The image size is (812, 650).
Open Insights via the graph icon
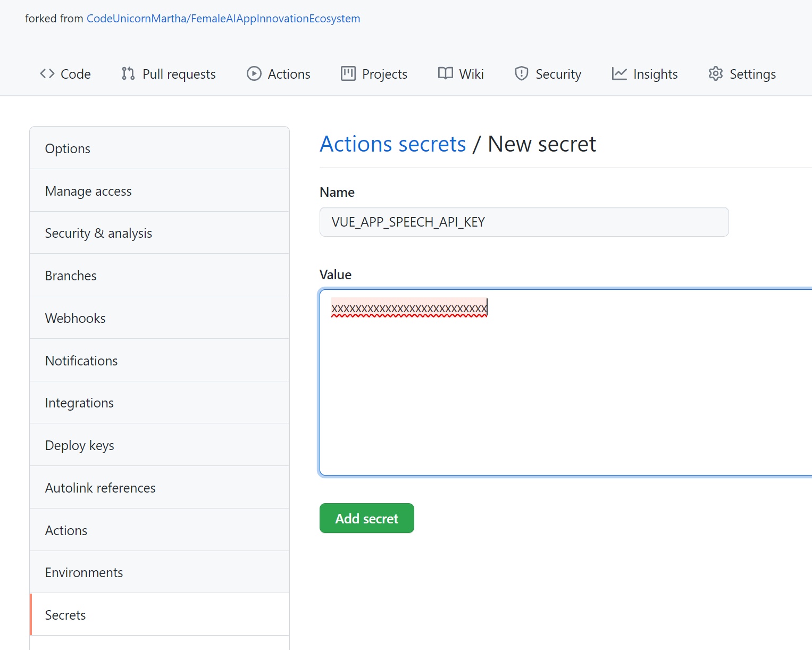pyautogui.click(x=619, y=73)
